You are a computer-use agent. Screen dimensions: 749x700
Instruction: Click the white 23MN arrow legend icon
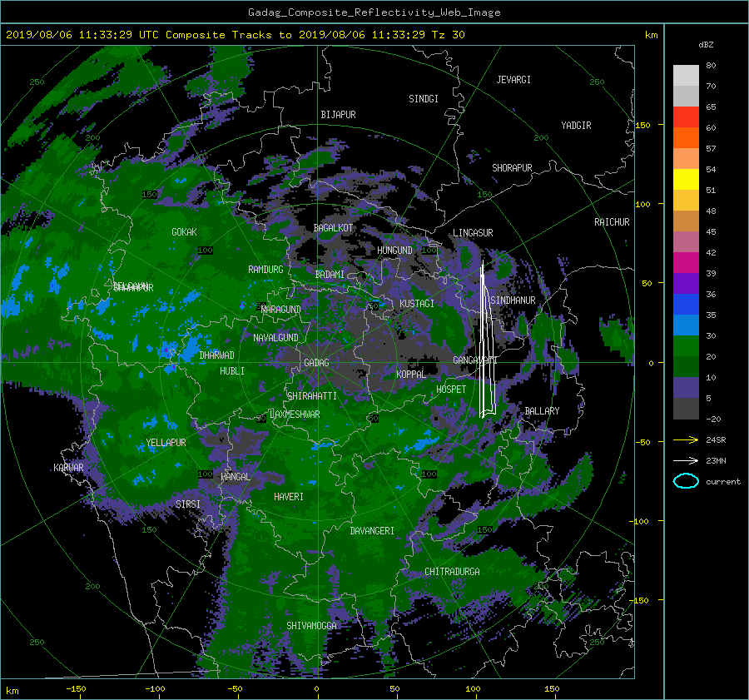[x=686, y=460]
